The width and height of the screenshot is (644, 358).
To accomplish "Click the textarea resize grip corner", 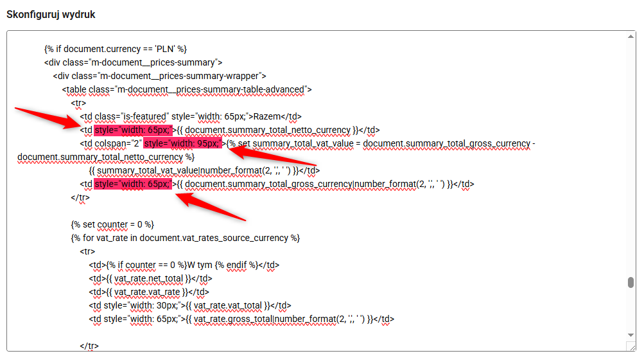I will tap(631, 346).
